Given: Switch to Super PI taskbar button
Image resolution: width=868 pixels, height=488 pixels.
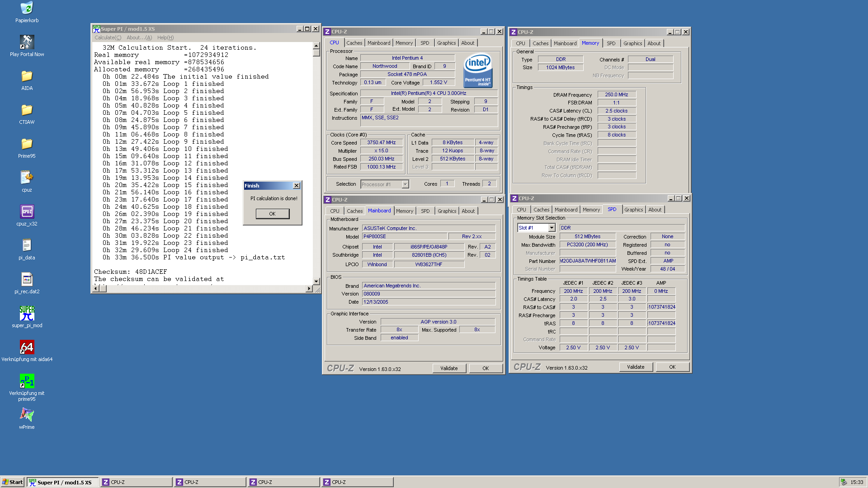Looking at the screenshot, I should click(x=62, y=482).
